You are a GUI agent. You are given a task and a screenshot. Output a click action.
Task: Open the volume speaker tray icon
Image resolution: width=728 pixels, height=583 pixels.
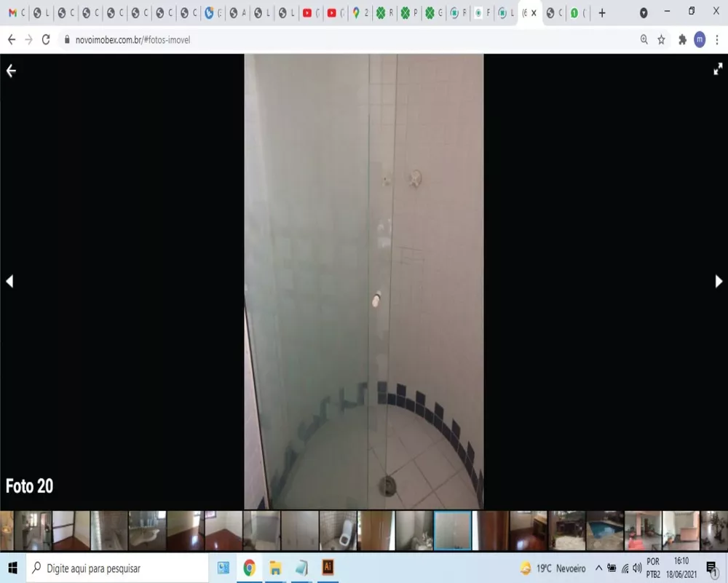[637, 568]
